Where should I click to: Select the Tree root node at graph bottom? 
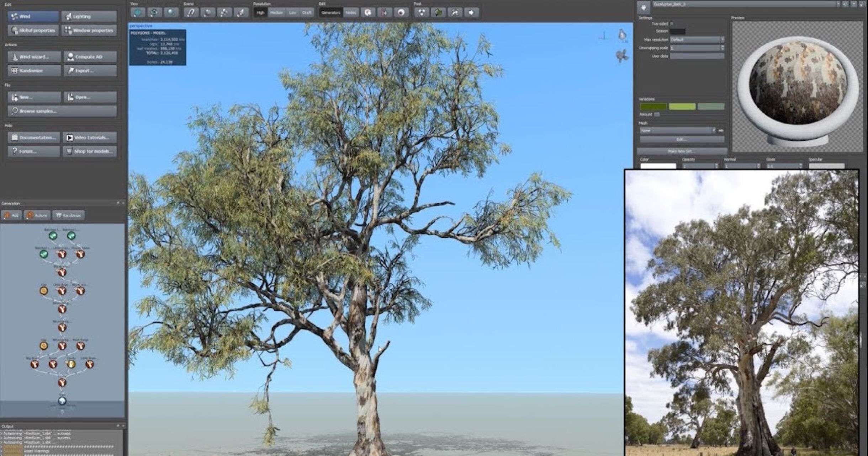pos(62,401)
